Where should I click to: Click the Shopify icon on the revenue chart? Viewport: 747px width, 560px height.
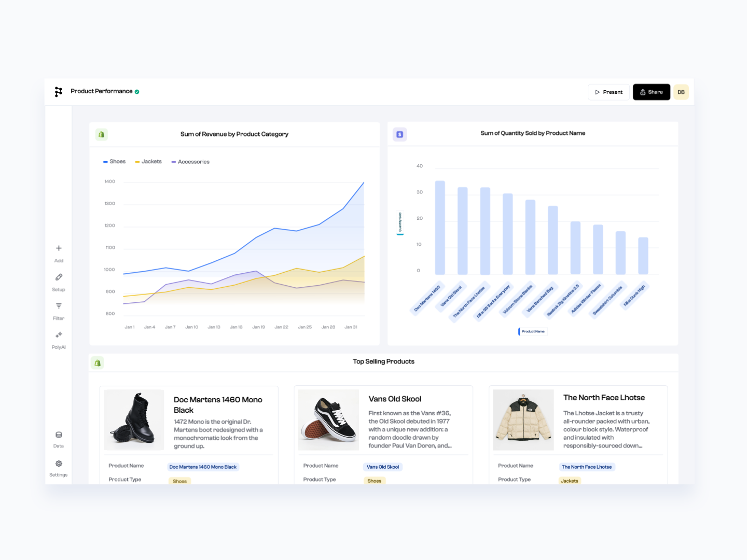[x=102, y=134]
